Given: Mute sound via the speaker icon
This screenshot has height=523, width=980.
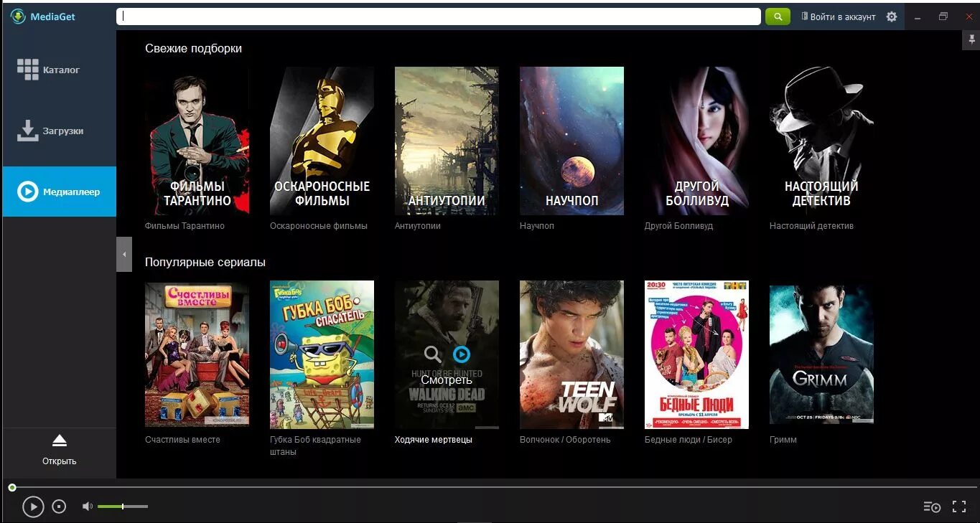Looking at the screenshot, I should tap(88, 506).
